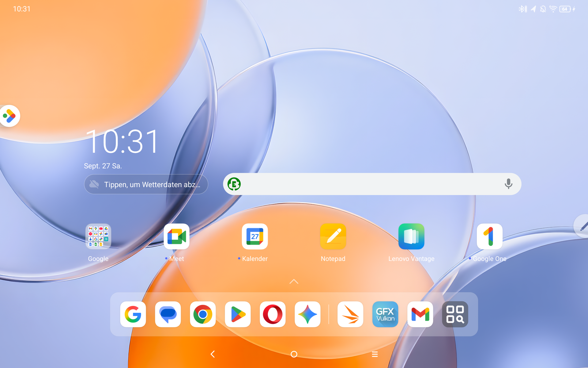Open Google Play Store

pyautogui.click(x=238, y=314)
